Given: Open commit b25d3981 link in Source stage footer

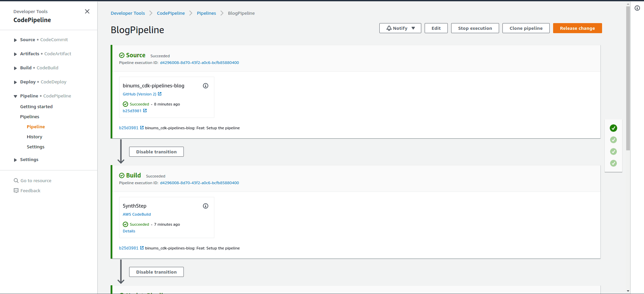Looking at the screenshot, I should 129,128.
